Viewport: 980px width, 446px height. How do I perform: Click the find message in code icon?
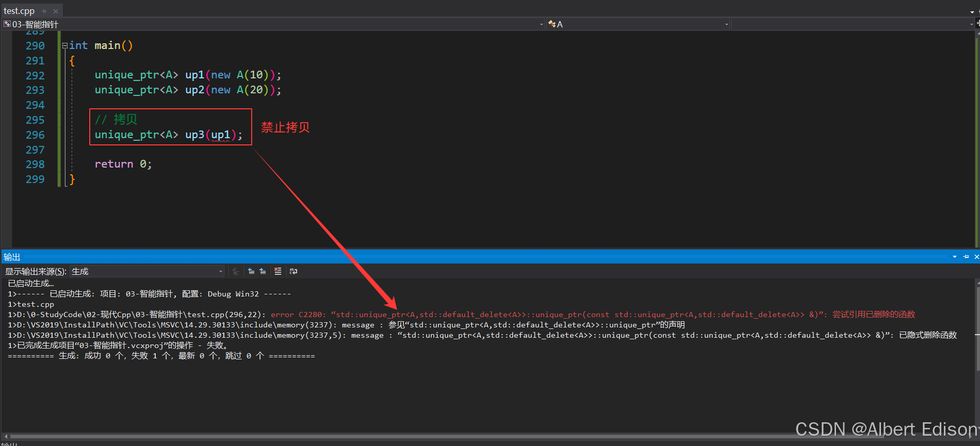[x=236, y=271]
